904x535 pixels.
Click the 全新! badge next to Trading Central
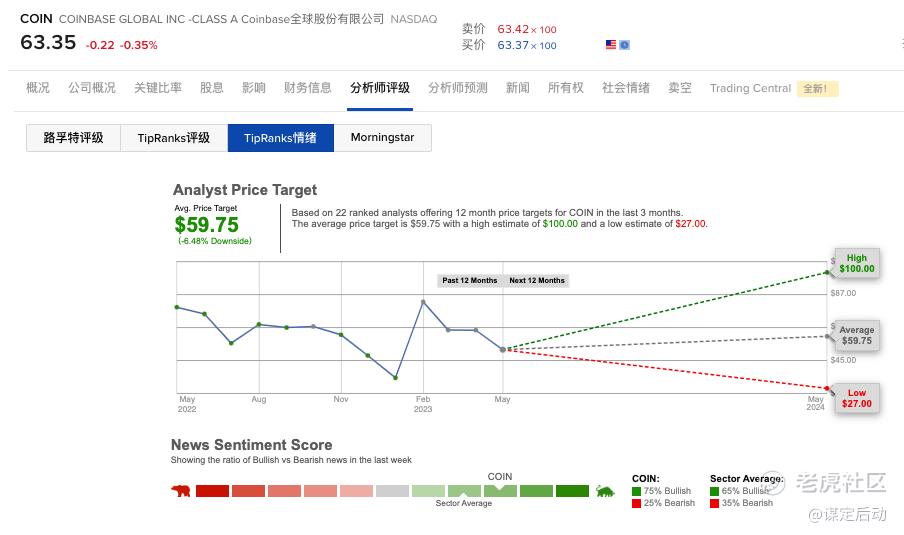pyautogui.click(x=815, y=88)
